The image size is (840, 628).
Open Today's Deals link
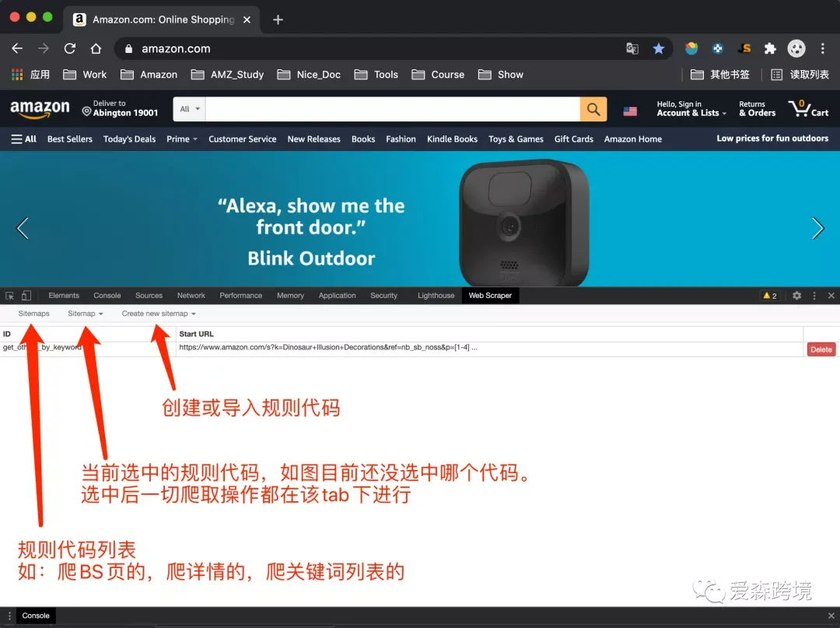pyautogui.click(x=130, y=139)
